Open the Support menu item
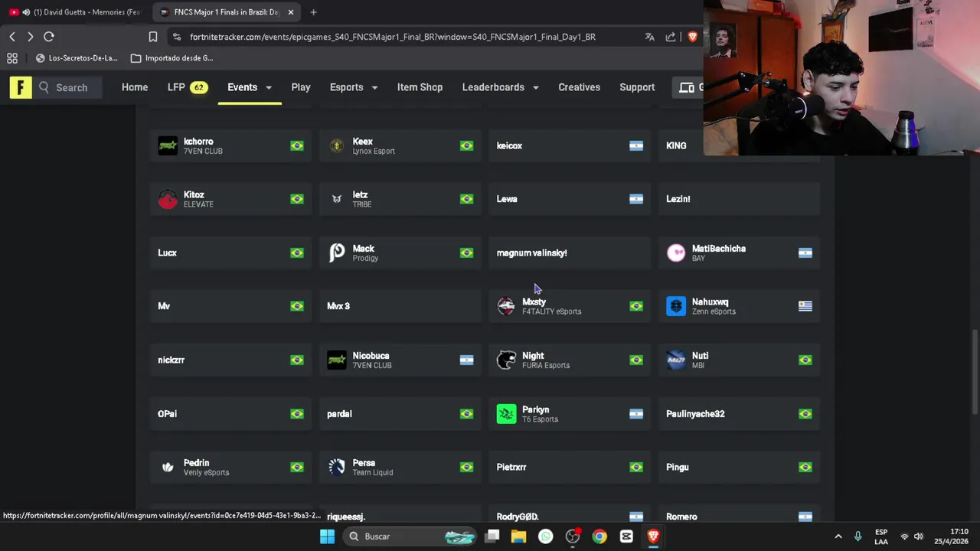 tap(637, 87)
